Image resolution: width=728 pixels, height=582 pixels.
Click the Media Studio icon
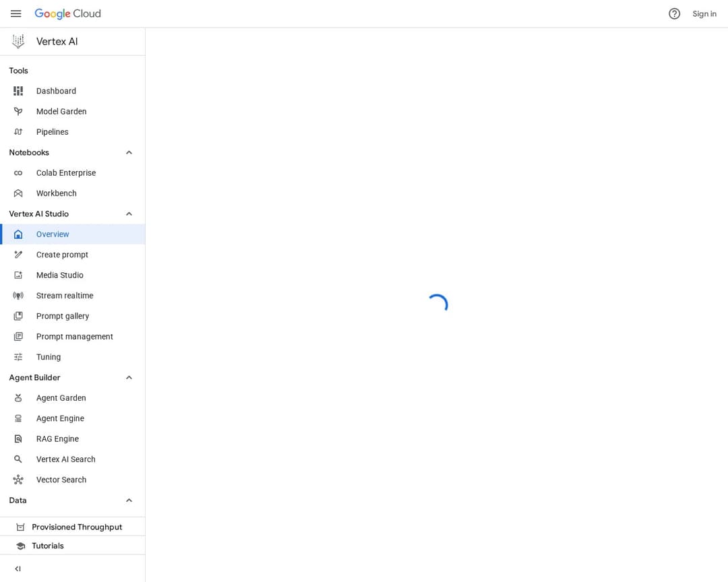tap(18, 275)
